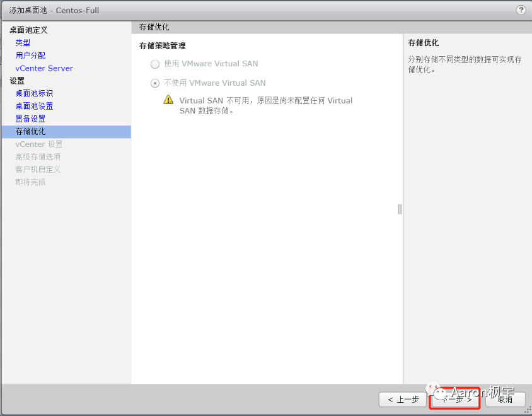Click the 存储策略管理 heading
The width and height of the screenshot is (532, 416).
coord(162,46)
